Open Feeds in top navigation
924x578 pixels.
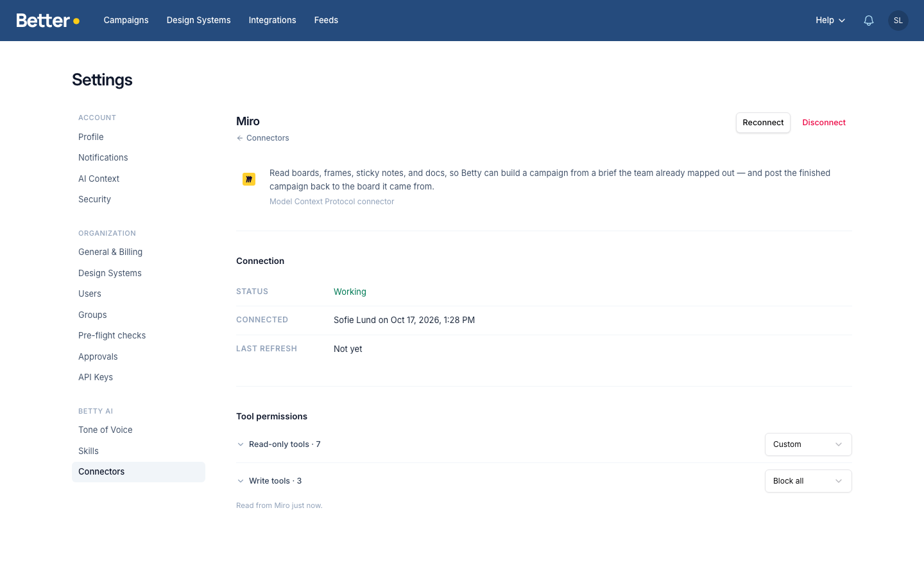pos(326,21)
